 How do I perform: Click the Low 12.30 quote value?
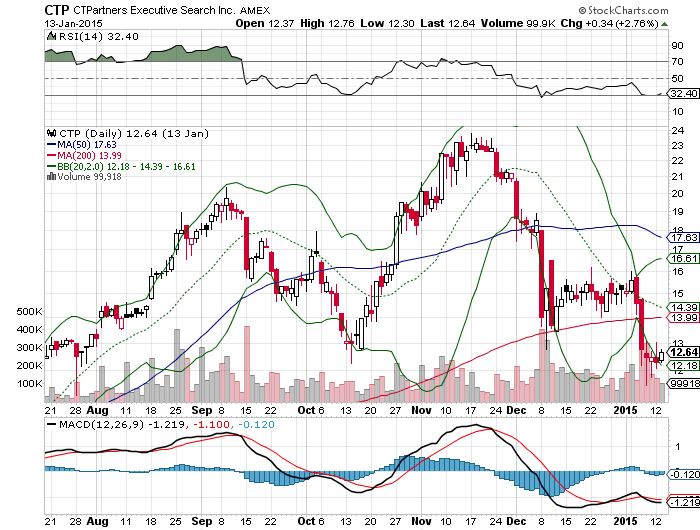pos(388,24)
